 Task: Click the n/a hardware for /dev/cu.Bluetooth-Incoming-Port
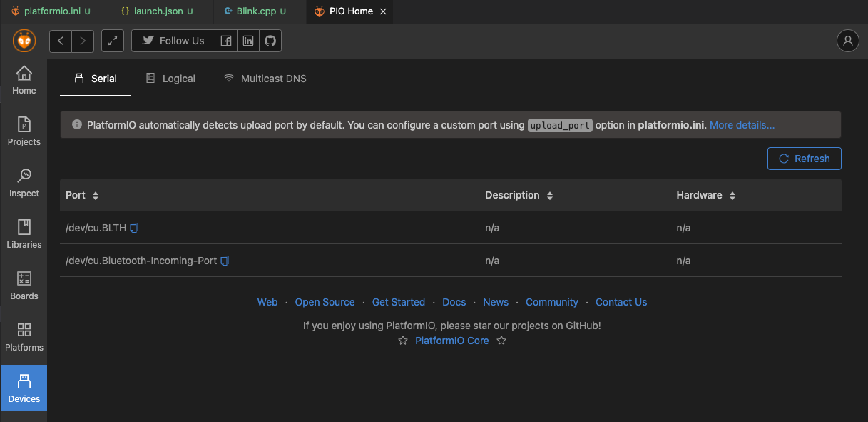(683, 261)
